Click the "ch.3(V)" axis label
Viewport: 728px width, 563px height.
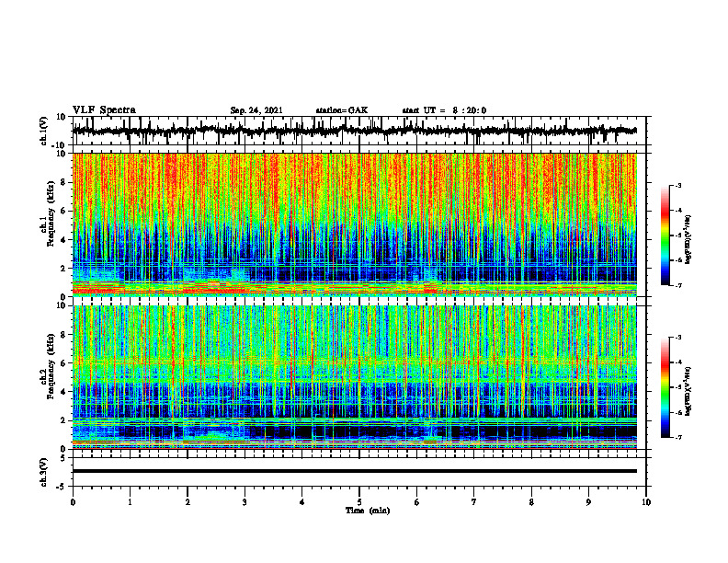[43, 472]
